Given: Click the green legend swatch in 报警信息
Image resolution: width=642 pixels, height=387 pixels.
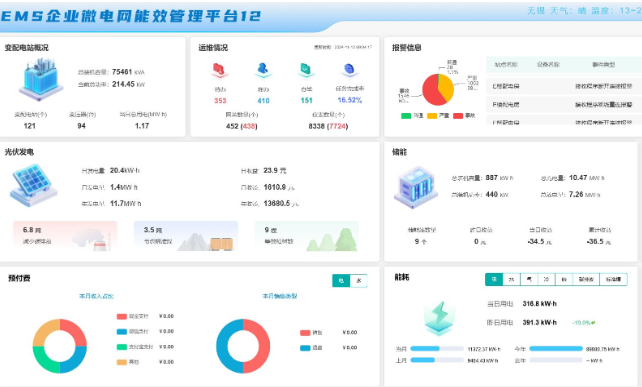Looking at the screenshot, I should [406, 116].
